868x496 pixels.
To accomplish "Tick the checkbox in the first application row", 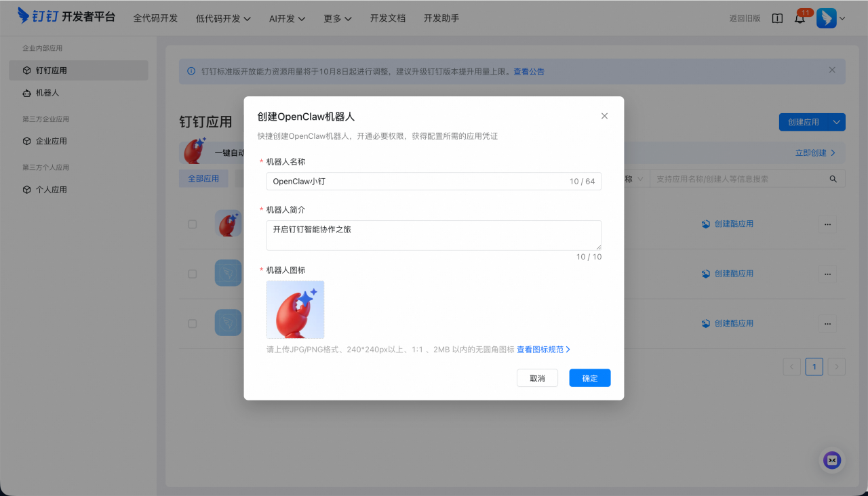I will click(x=193, y=224).
